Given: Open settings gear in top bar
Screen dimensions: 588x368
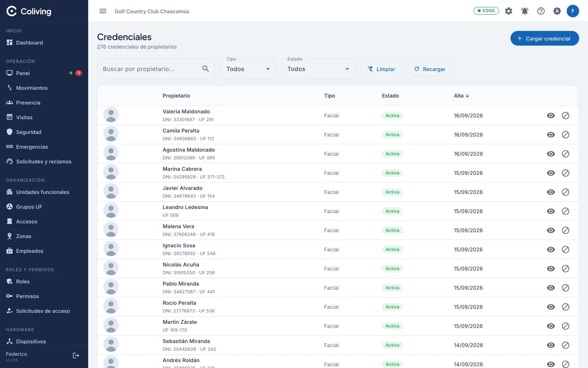Looking at the screenshot, I should click(x=509, y=11).
